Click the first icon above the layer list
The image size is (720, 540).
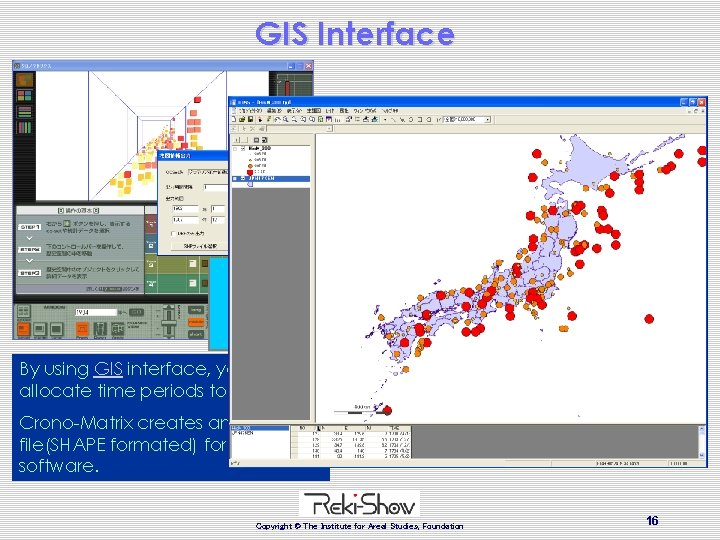point(236,140)
